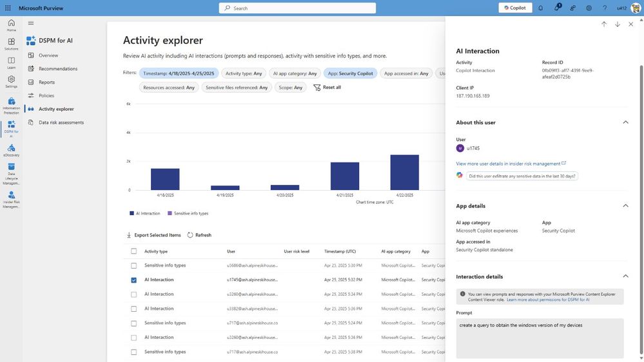Viewport: 644px width, 362px height.
Task: Collapse the App details section
Action: click(625, 205)
